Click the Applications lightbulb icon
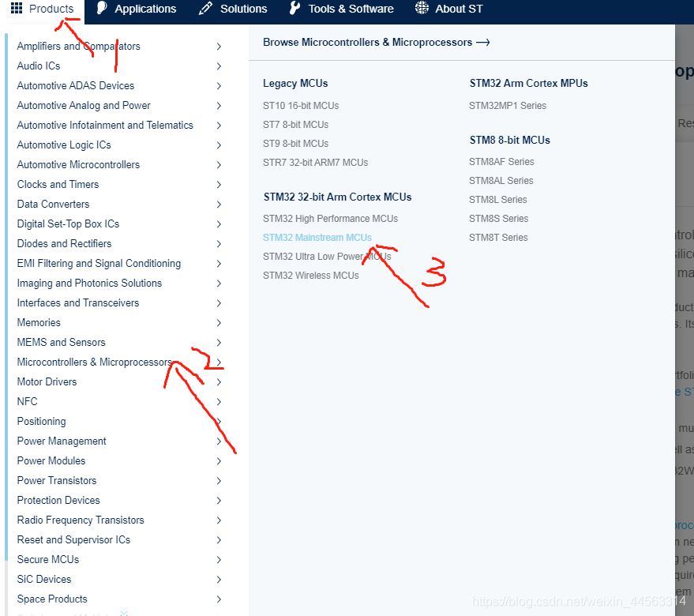Image resolution: width=694 pixels, height=616 pixels. click(102, 8)
